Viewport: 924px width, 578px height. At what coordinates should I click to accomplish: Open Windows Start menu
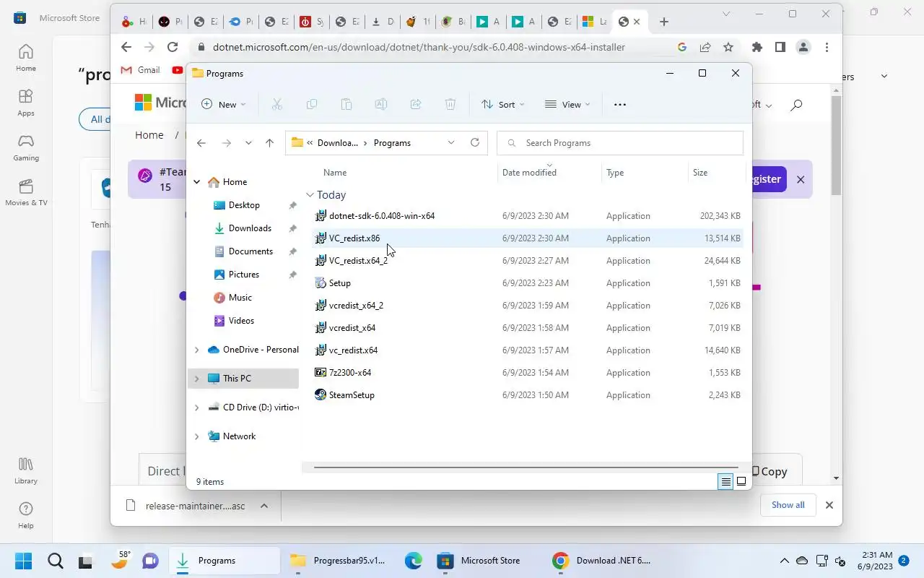23,561
